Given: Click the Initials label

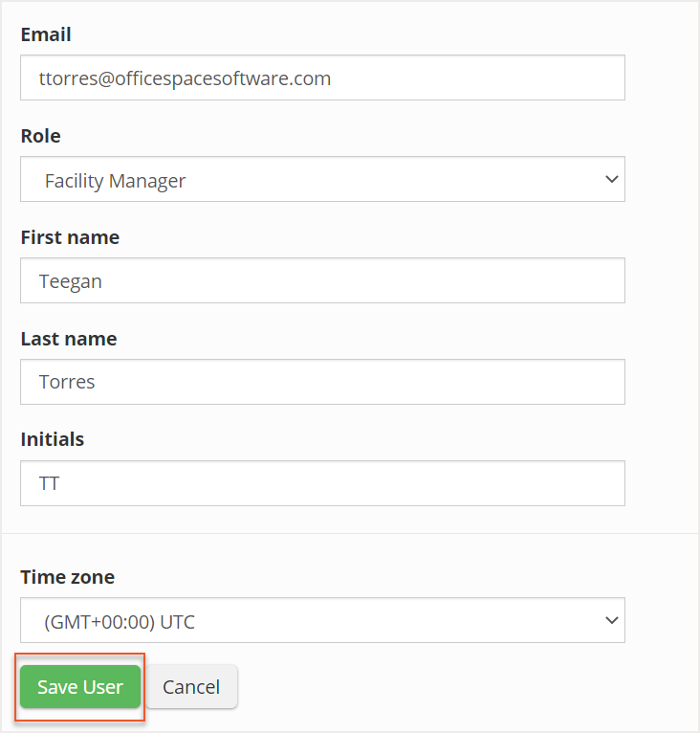Looking at the screenshot, I should pyautogui.click(x=52, y=439).
